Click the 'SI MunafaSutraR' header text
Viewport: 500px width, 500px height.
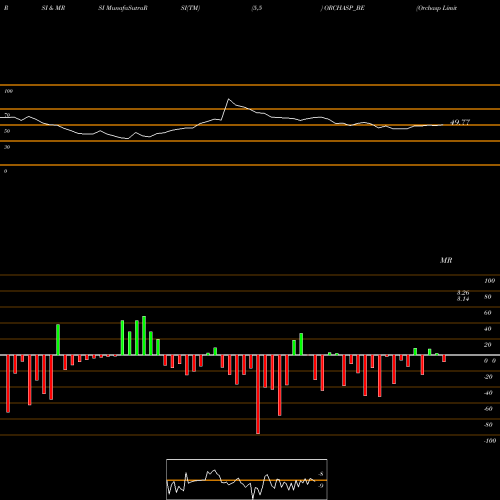coord(123,8)
